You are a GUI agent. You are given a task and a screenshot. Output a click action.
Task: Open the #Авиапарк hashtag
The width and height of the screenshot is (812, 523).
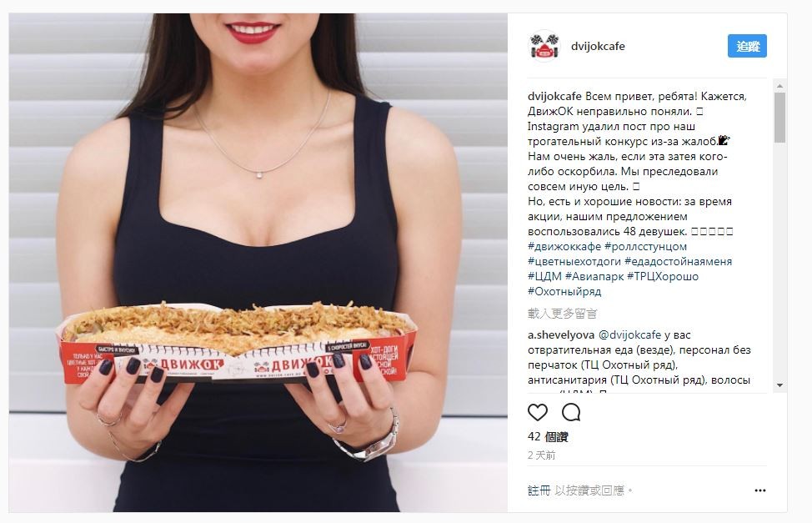click(594, 276)
